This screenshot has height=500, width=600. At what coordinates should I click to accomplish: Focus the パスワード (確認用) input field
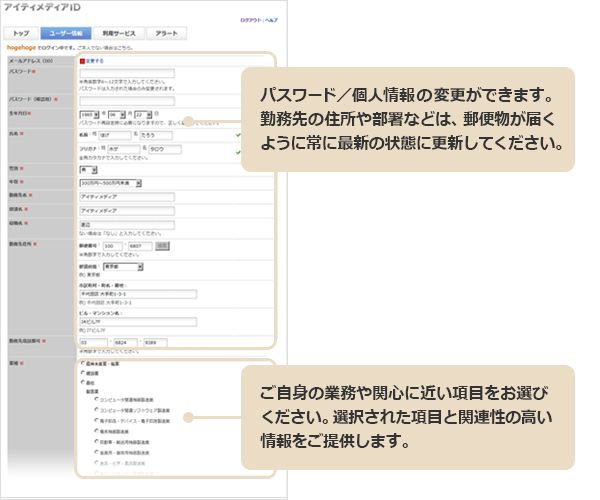[127, 101]
